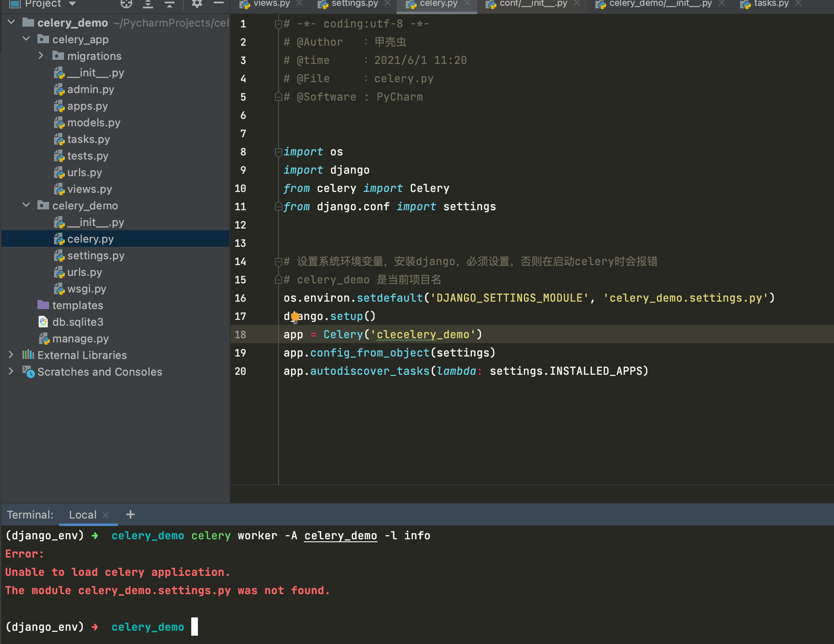
Task: Click the locate/select opened file icon
Action: pos(126,4)
